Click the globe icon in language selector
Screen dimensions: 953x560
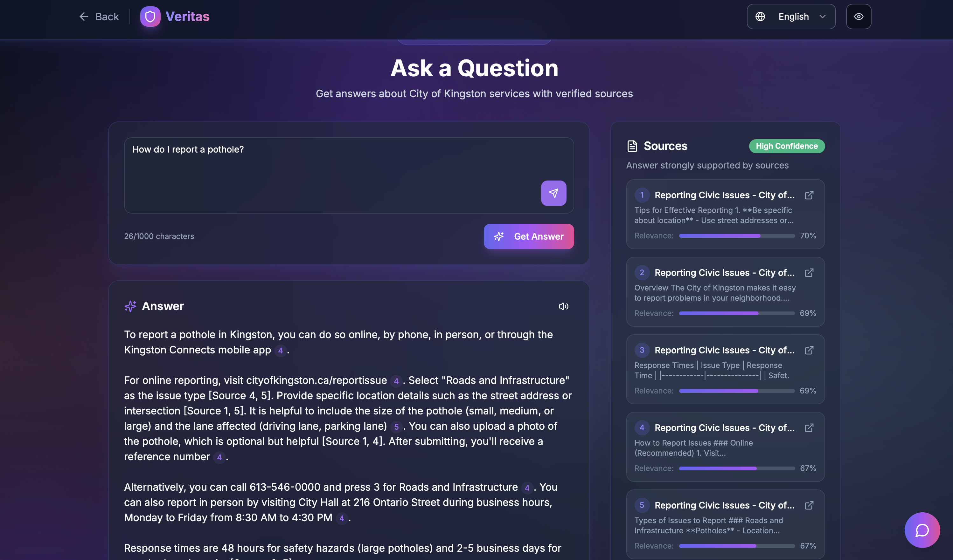[760, 17]
